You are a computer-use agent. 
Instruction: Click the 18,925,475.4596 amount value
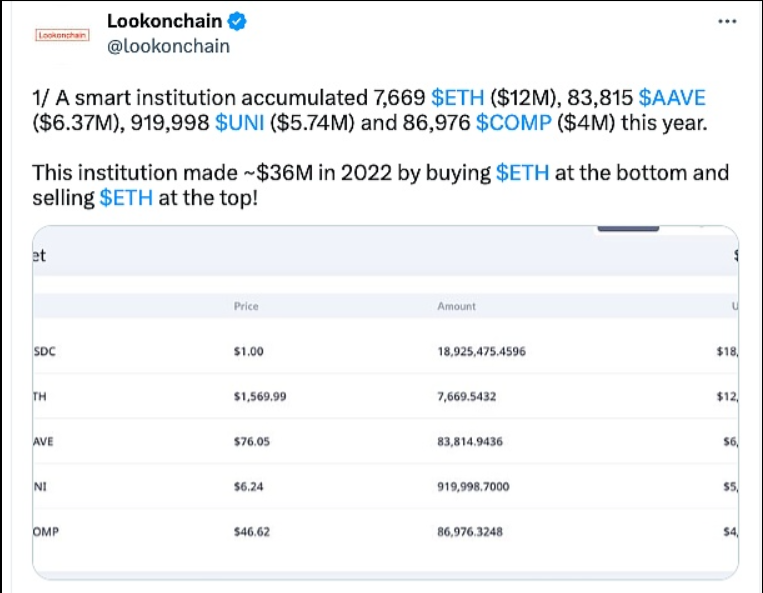click(x=482, y=351)
